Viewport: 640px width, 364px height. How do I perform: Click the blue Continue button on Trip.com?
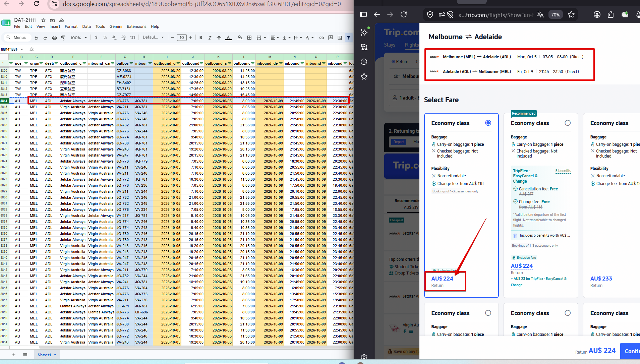pos(630,351)
